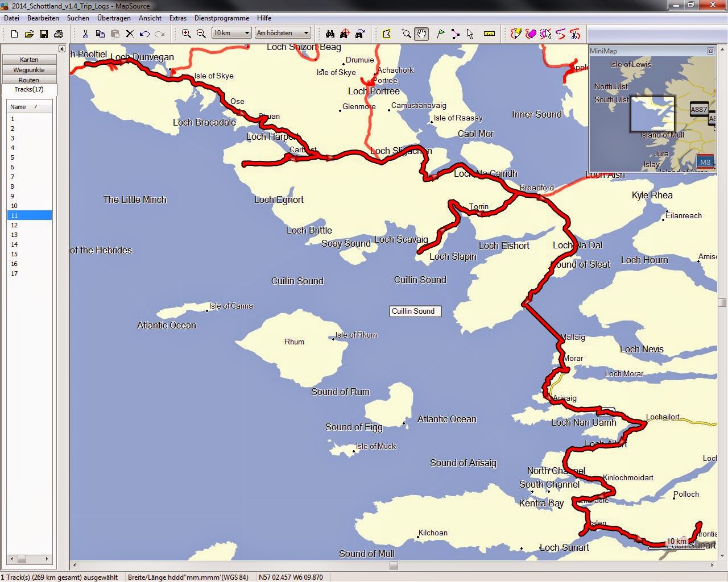Open a file with the folder icon
728x582 pixels.
pos(29,34)
